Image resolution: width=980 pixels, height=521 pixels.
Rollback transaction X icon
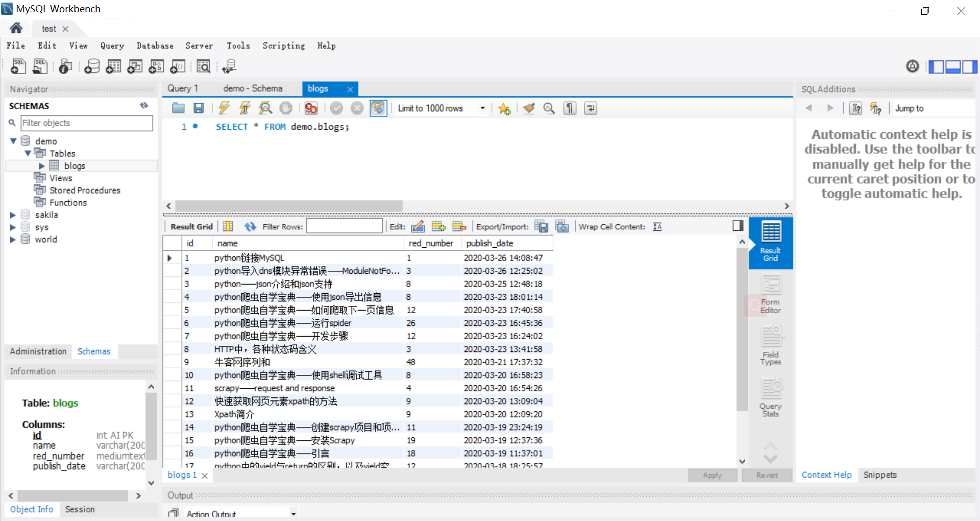pyautogui.click(x=357, y=108)
